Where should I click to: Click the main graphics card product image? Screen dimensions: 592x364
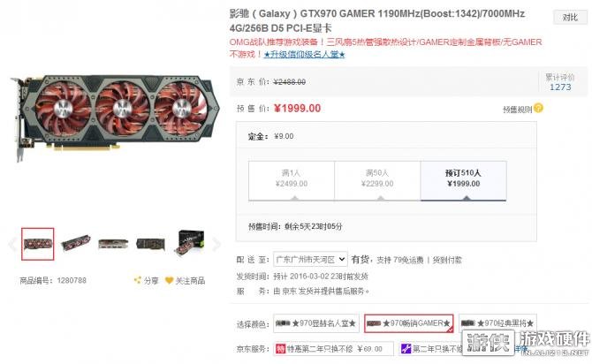[115, 117]
